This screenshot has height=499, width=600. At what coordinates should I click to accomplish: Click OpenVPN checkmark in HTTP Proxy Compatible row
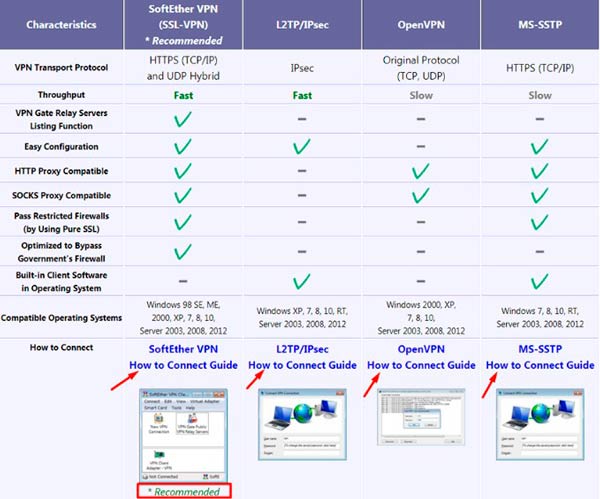[x=421, y=171]
